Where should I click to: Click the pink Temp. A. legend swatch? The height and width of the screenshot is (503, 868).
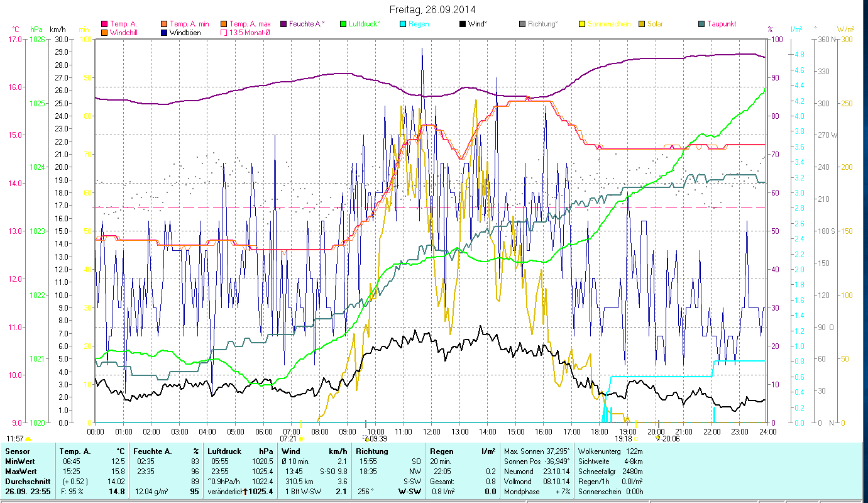[x=104, y=25]
